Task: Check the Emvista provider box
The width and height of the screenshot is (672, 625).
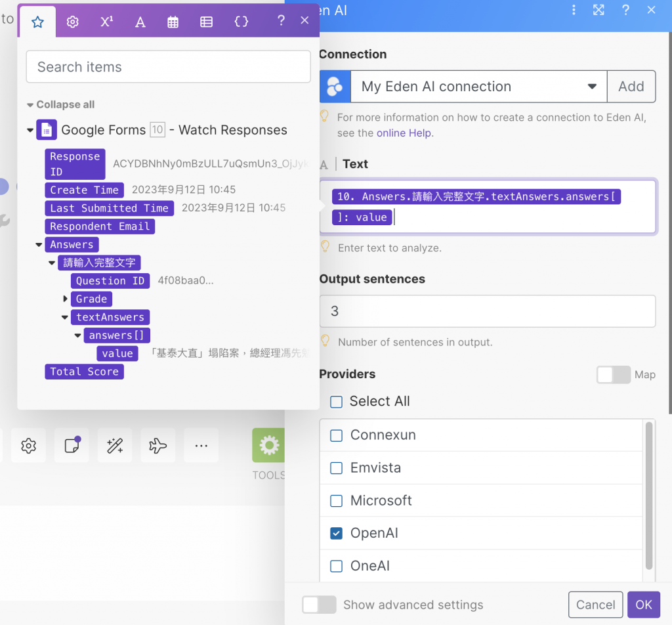Action: [x=337, y=468]
